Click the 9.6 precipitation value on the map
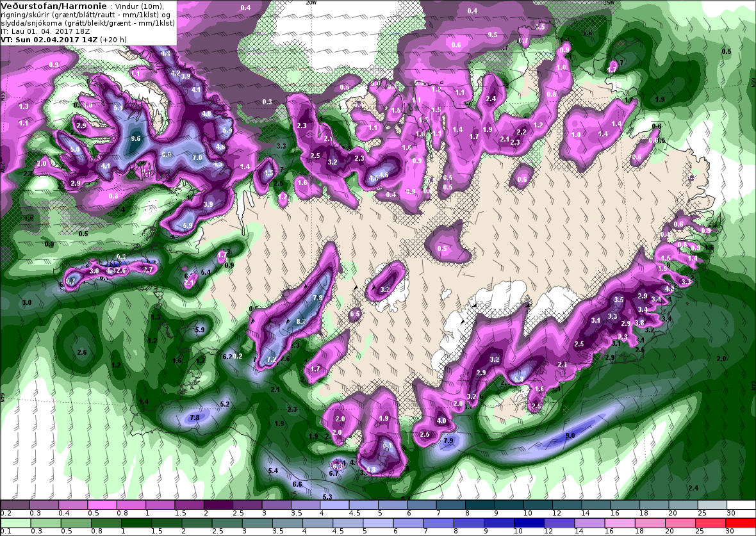The image size is (756, 536). (x=135, y=139)
